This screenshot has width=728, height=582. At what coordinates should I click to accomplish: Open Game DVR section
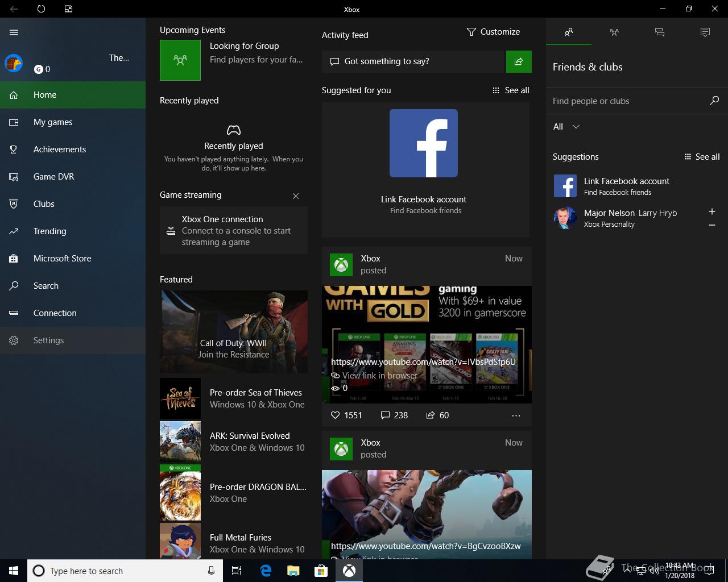tap(73, 177)
